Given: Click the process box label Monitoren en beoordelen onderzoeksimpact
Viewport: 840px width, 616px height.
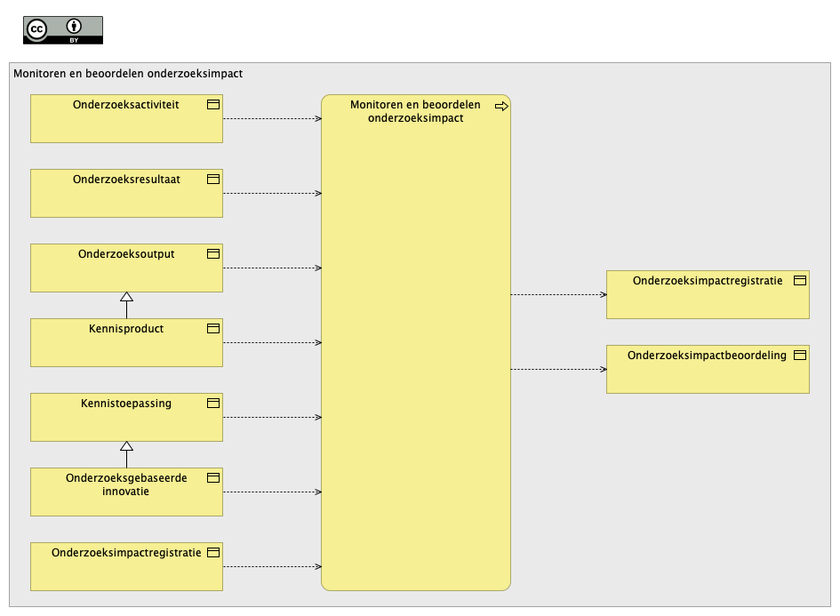Looking at the screenshot, I should coord(416,111).
